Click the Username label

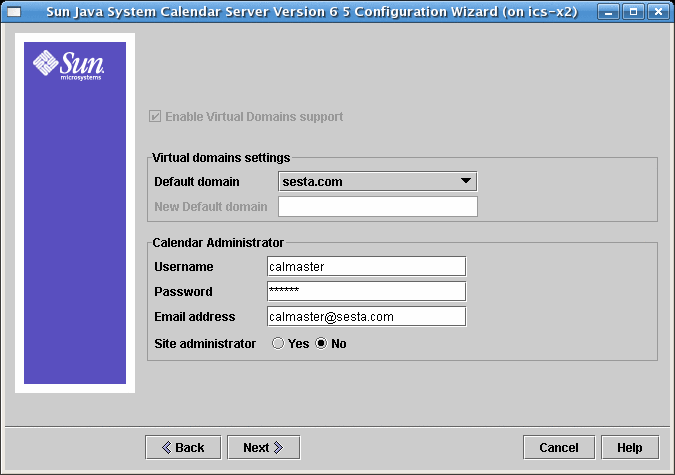pyautogui.click(x=184, y=267)
